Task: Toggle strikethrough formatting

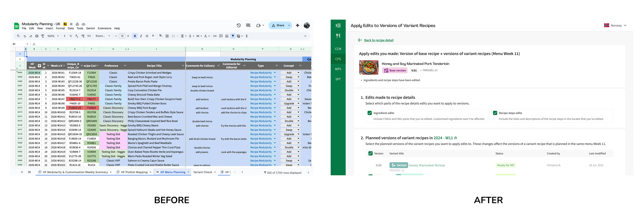Action: [x=147, y=36]
